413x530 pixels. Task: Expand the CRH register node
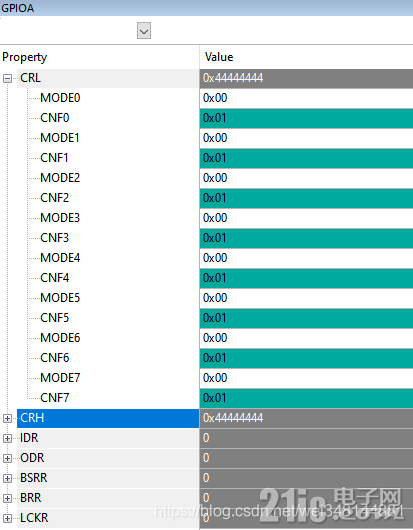pos(7,418)
